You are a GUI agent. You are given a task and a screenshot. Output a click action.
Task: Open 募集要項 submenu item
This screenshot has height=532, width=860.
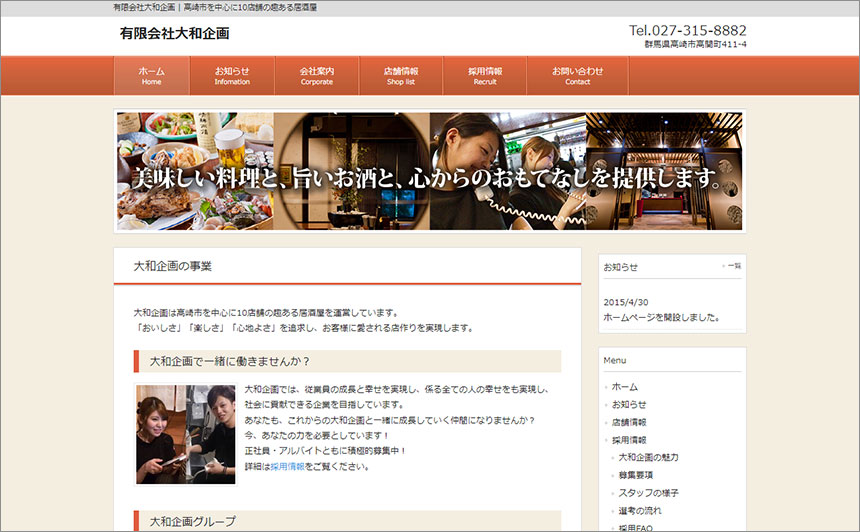coord(636,475)
